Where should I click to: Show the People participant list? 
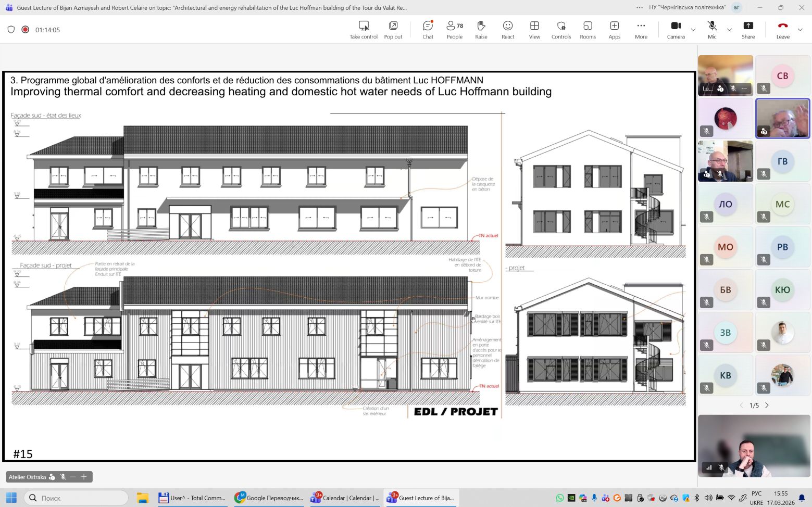[x=454, y=30]
